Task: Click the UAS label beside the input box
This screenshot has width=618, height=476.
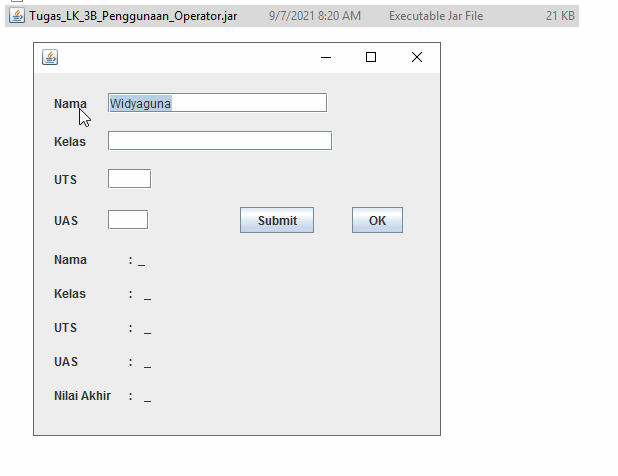Action: (66, 221)
